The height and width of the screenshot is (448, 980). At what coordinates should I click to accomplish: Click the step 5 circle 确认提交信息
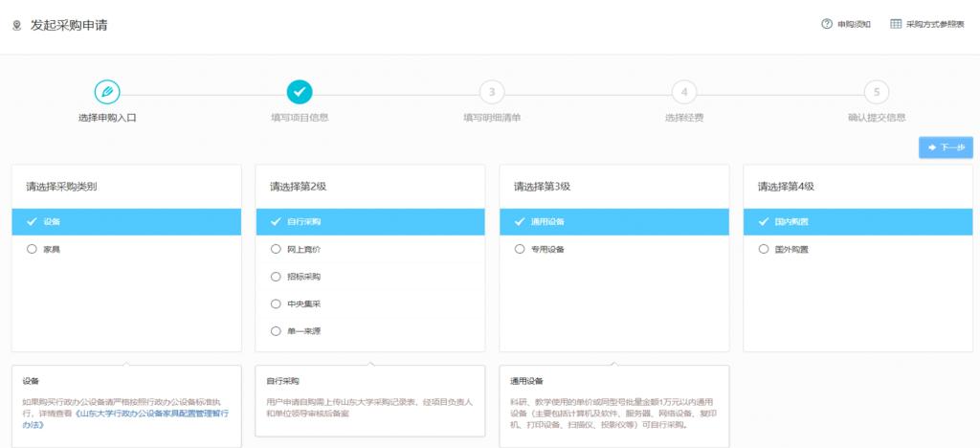coord(877,93)
